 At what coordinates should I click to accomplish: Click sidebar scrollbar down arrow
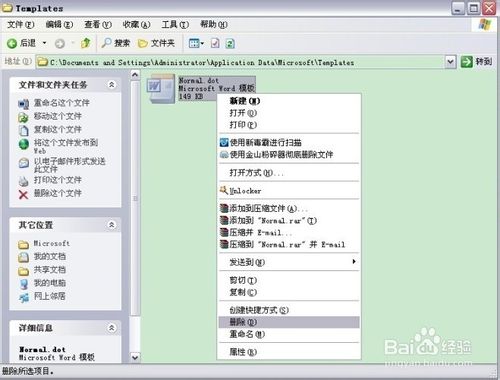(x=135, y=357)
